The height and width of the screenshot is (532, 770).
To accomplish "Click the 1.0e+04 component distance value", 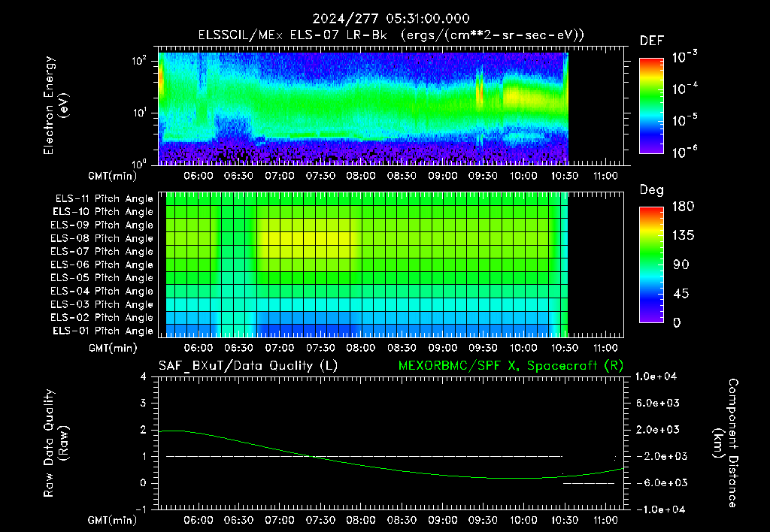I will click(x=656, y=377).
